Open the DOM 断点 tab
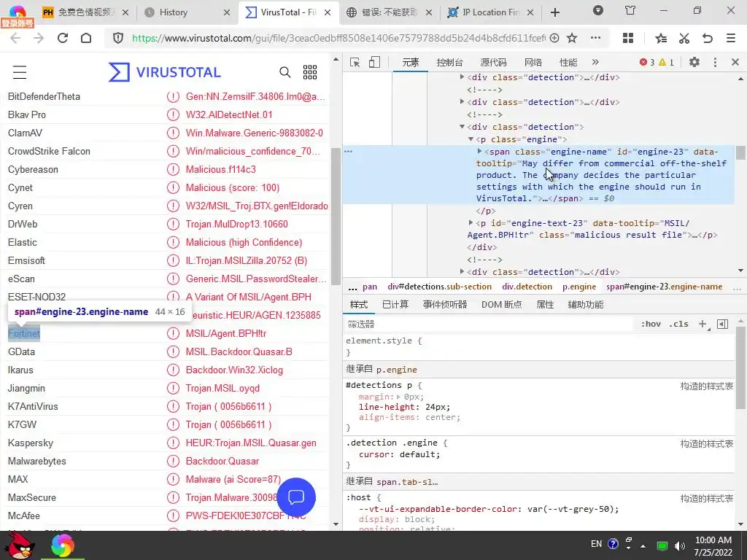 (x=502, y=304)
